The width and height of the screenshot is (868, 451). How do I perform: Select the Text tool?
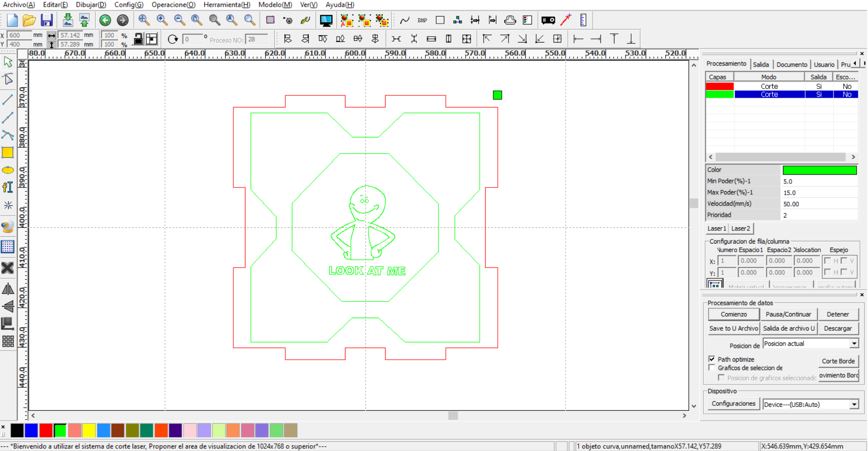tap(8, 187)
